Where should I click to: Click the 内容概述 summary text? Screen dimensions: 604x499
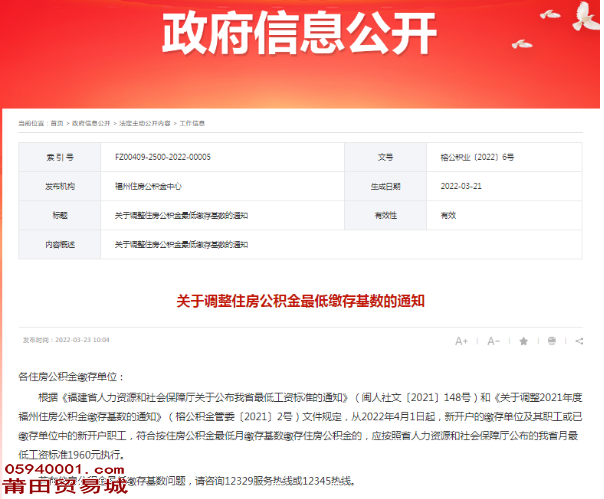(x=180, y=244)
